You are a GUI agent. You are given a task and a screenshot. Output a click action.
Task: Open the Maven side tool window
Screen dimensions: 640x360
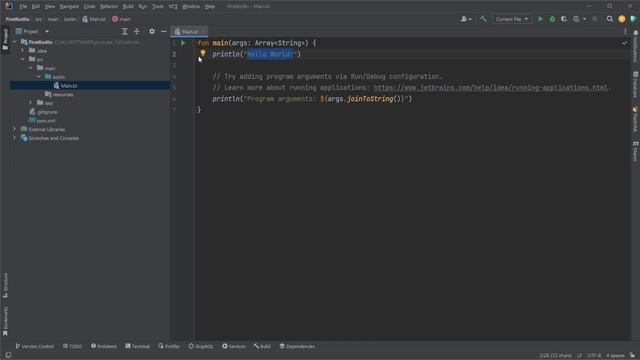636,152
